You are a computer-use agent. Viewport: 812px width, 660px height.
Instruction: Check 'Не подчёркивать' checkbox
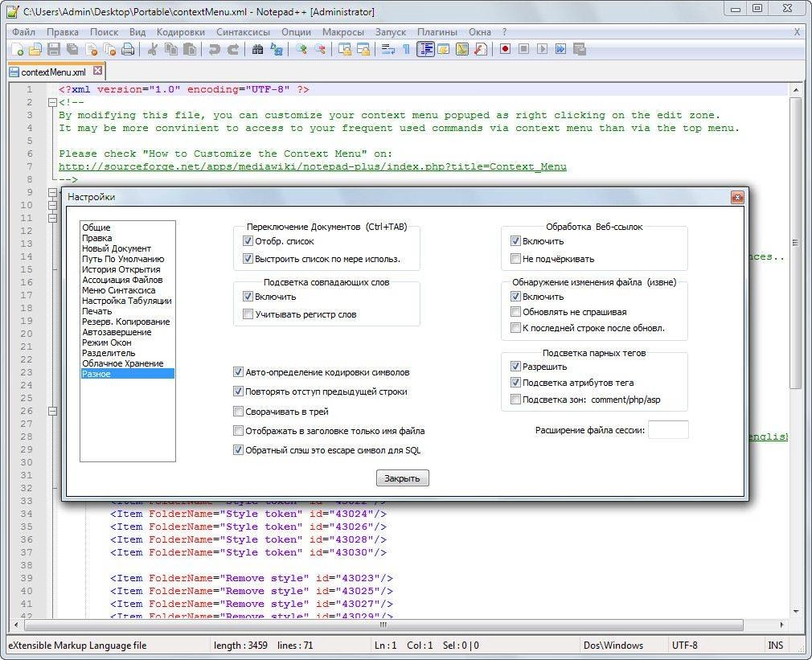pyautogui.click(x=515, y=258)
